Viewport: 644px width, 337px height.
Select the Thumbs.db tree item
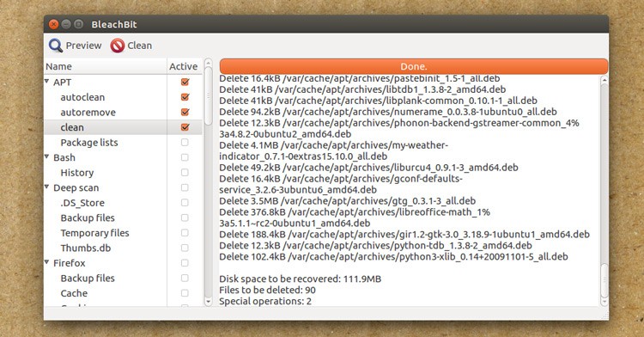85,248
